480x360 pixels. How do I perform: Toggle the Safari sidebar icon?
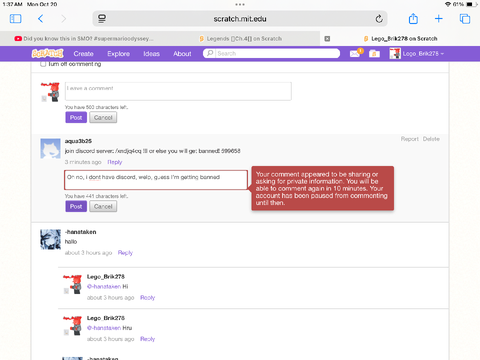16,19
